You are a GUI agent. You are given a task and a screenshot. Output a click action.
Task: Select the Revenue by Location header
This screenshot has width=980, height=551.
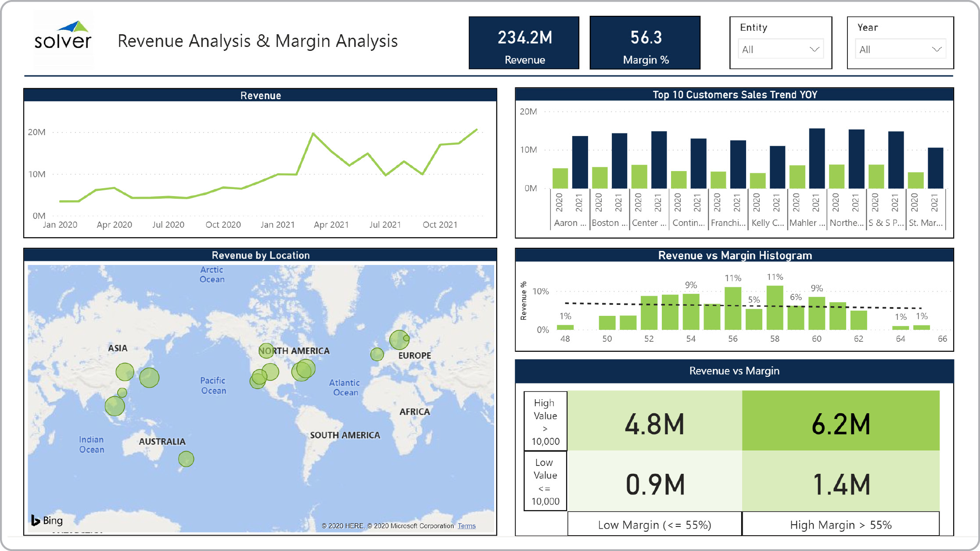pos(260,255)
